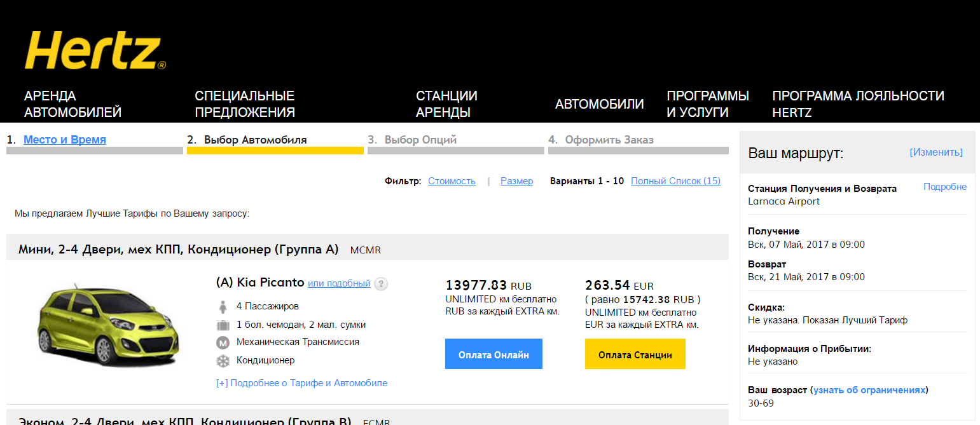Click (A) Kia Picanto model name
The image size is (980, 425).
pos(260,283)
